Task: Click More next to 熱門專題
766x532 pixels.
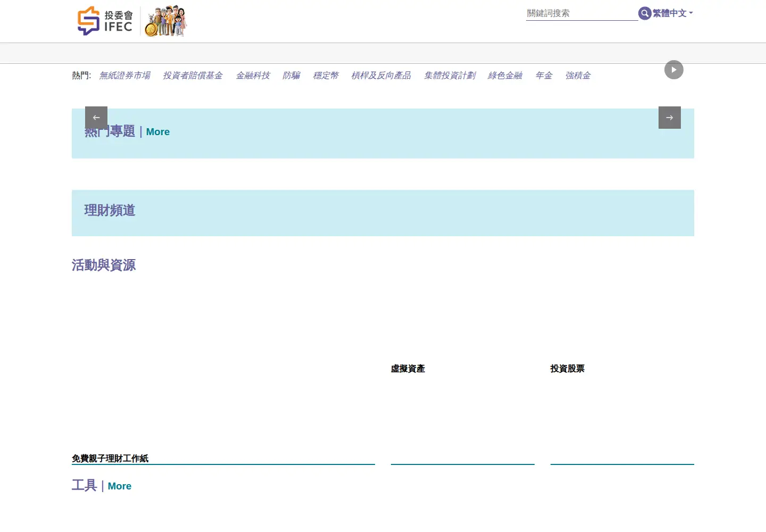Action: 158,132
